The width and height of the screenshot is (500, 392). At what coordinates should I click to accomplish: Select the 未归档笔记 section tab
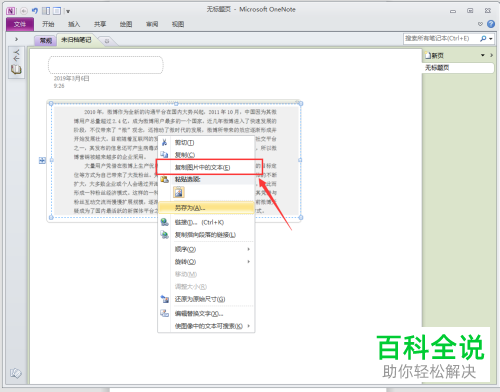76,40
